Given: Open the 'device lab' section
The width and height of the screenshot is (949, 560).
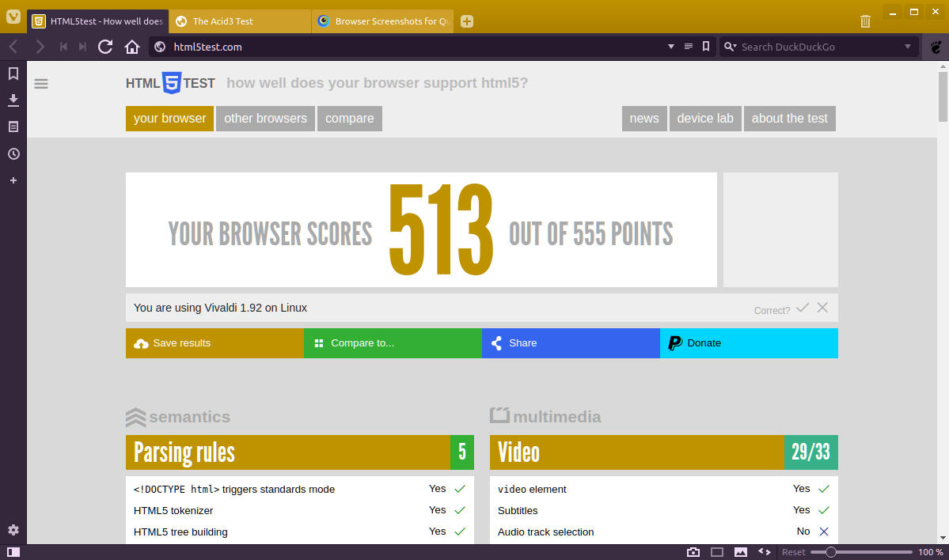Looking at the screenshot, I should pyautogui.click(x=705, y=119).
